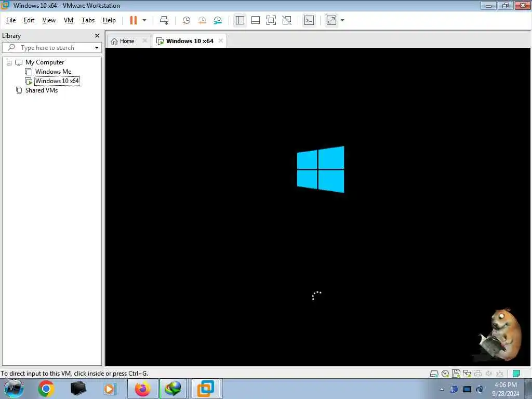Open the Windows Start menu orb

14,389
